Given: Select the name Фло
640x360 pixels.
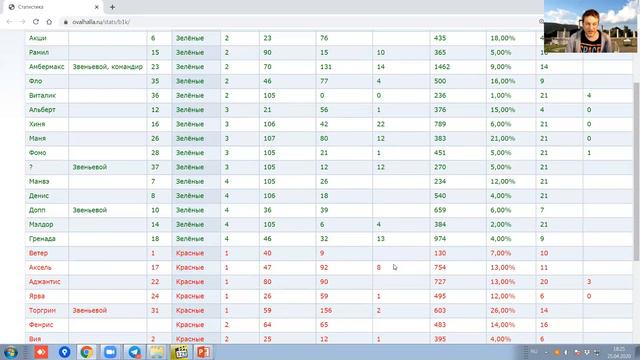Looking at the screenshot, I should tap(36, 81).
